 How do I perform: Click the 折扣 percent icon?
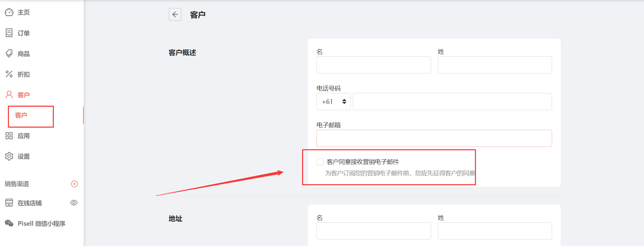click(9, 74)
